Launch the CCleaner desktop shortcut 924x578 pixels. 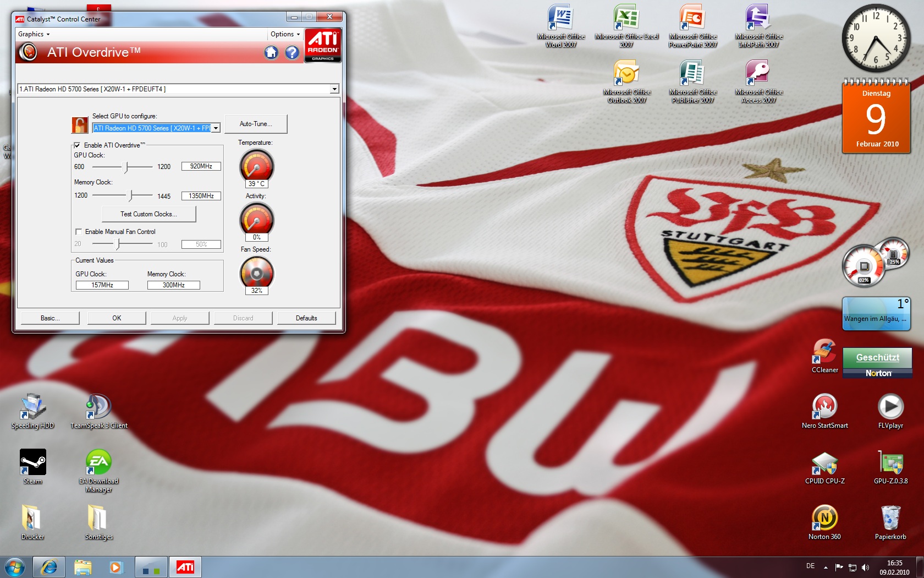click(825, 356)
